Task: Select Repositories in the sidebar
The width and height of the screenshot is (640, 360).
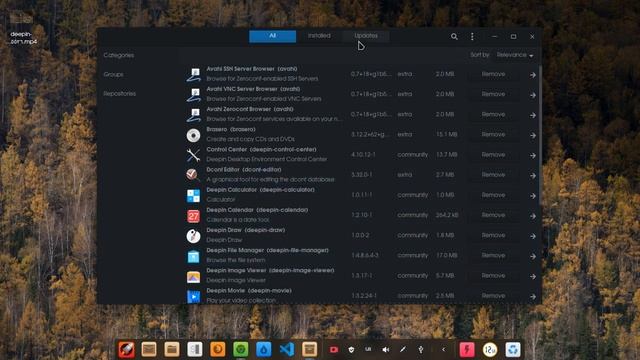Action: (x=120, y=93)
